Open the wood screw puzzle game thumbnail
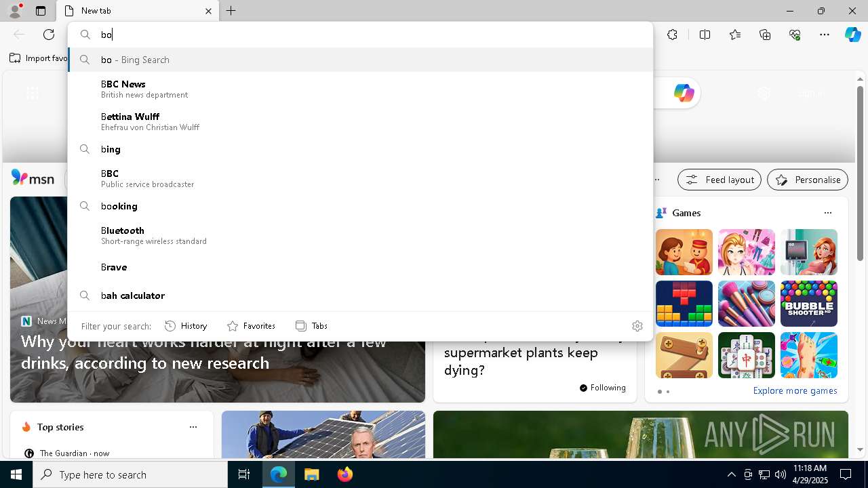 click(x=684, y=355)
